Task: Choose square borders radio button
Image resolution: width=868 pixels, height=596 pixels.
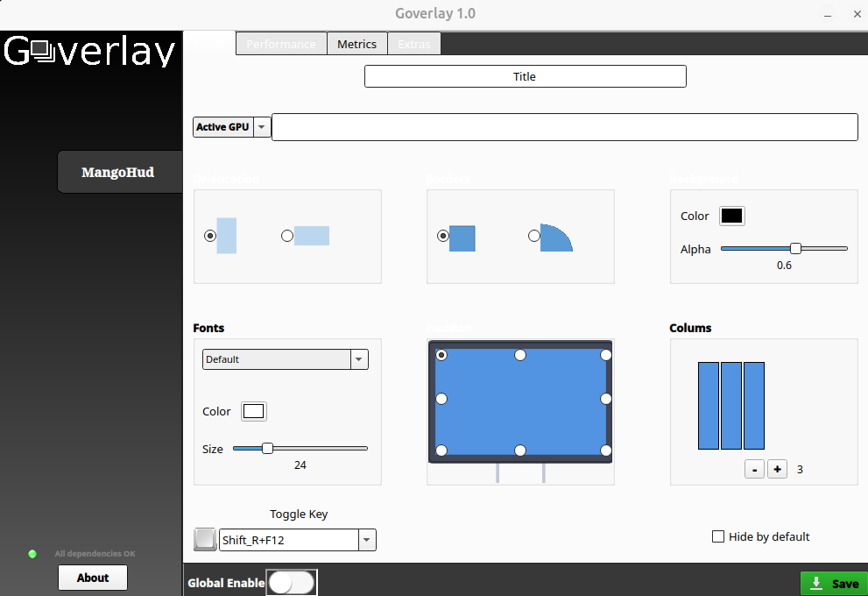Action: 443,236
